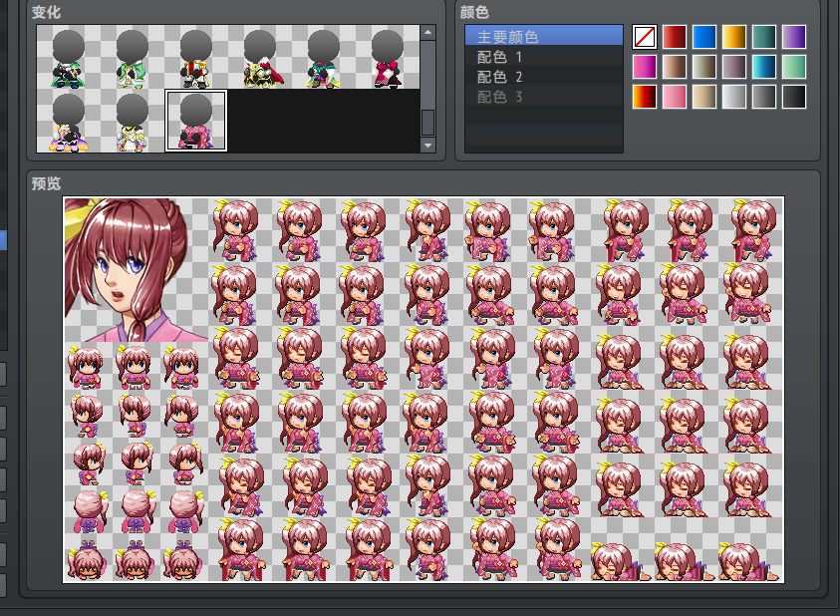This screenshot has width=840, height=616.
Task: Choose the light pink color swatch
Action: 675,97
